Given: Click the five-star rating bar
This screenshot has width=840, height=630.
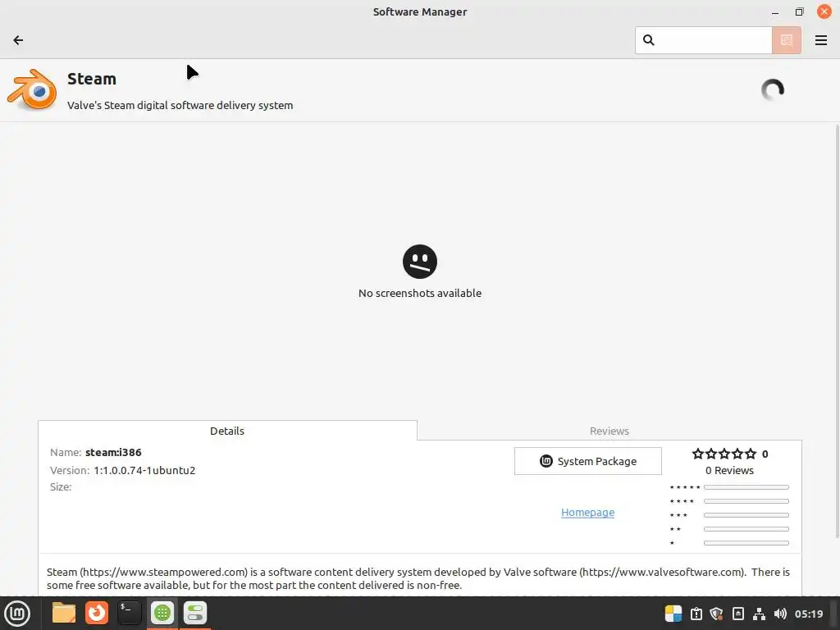Looking at the screenshot, I should point(746,487).
